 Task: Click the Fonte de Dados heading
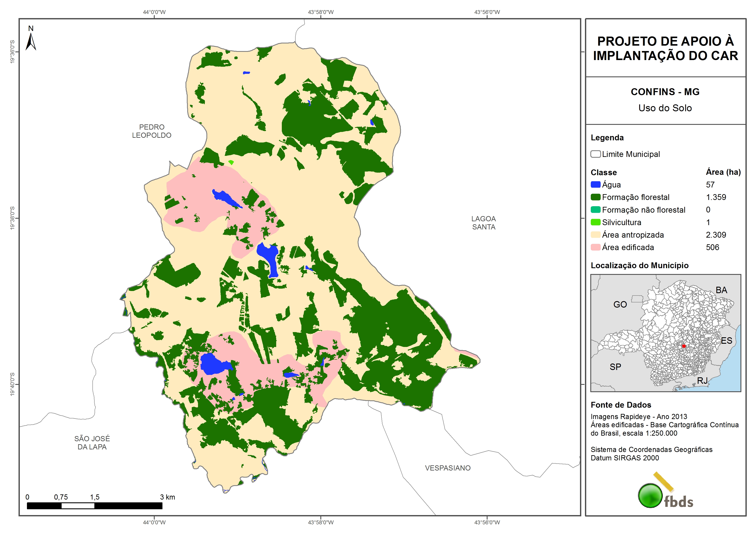tap(621, 405)
